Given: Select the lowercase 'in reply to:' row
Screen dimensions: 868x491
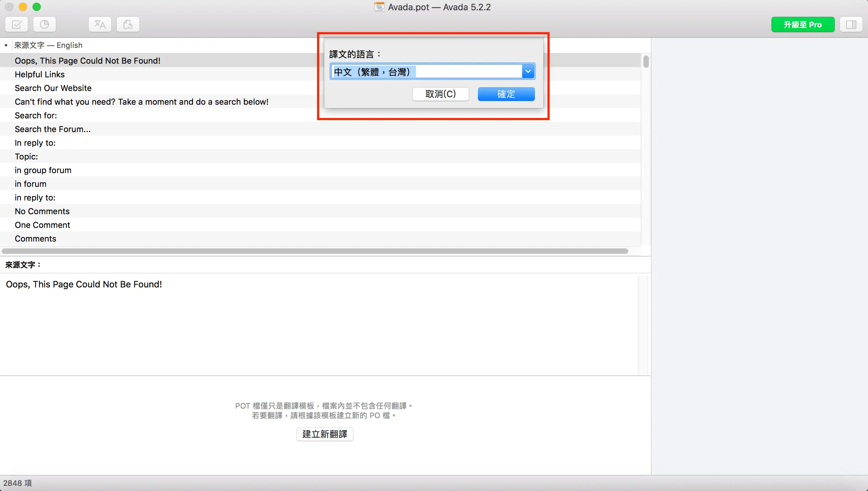Looking at the screenshot, I should tap(320, 197).
